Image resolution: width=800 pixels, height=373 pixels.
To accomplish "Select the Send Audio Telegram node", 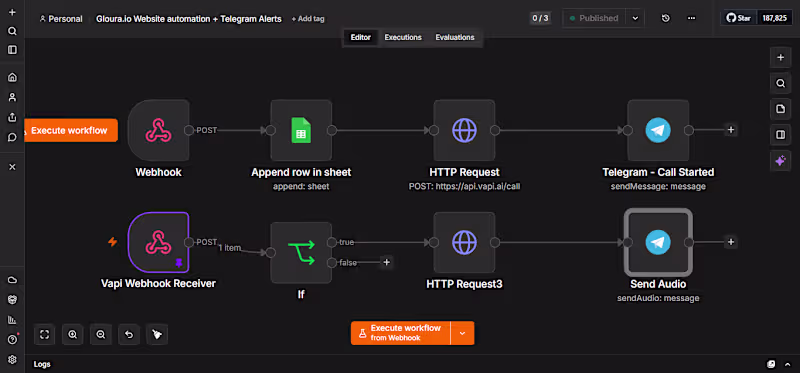I will click(x=658, y=242).
